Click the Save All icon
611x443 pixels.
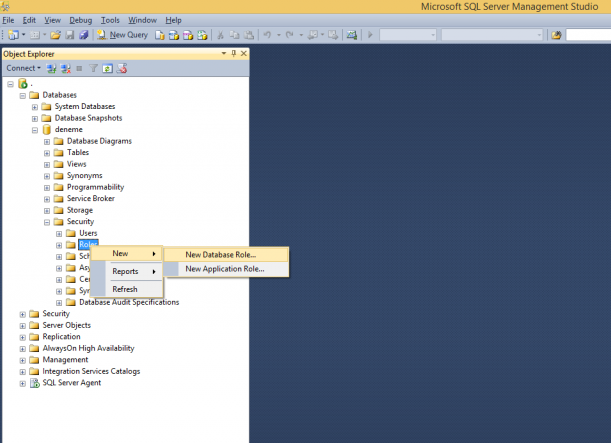tap(84, 35)
